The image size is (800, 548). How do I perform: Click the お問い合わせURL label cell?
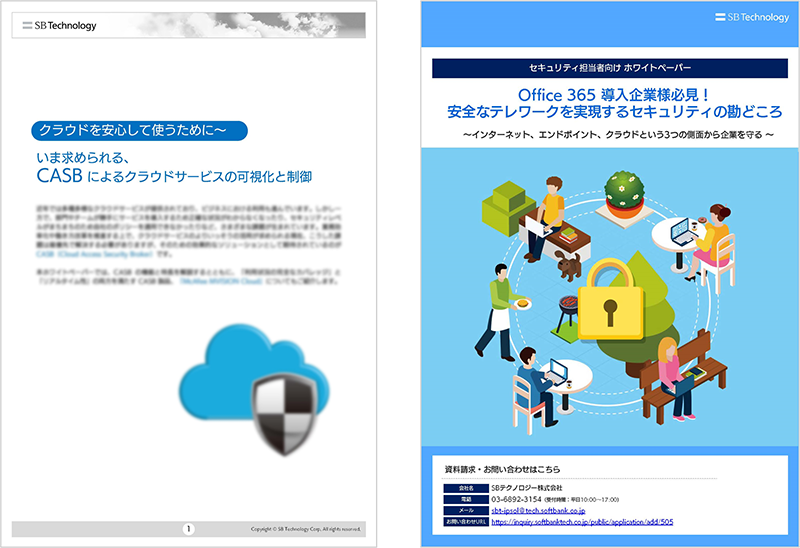pos(466,522)
